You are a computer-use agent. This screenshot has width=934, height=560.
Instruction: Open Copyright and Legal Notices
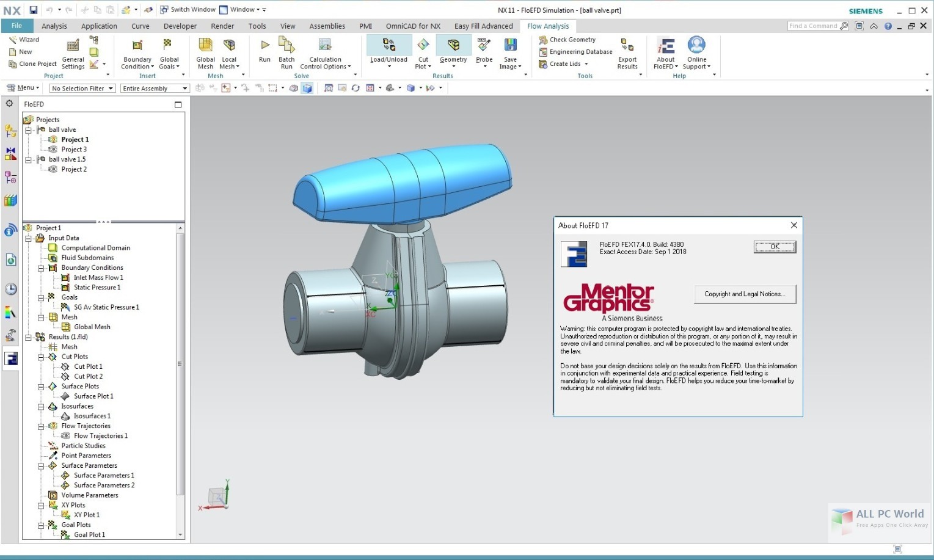click(x=745, y=294)
